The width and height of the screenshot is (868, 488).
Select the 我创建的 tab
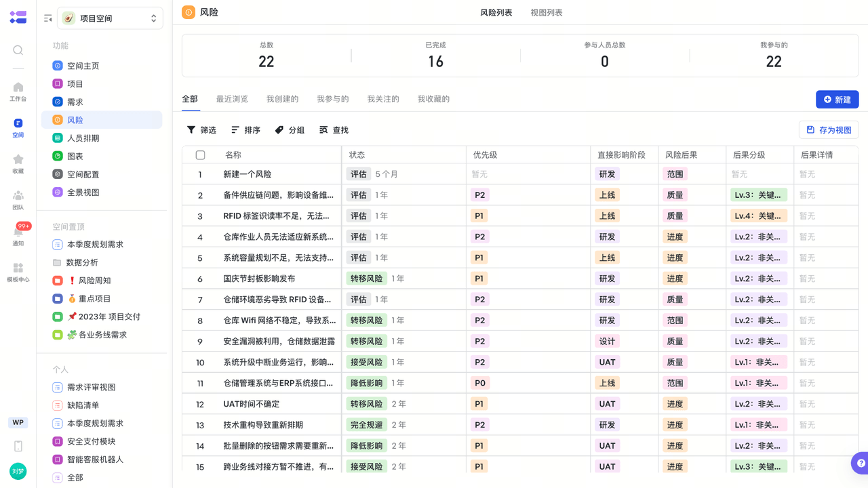(283, 99)
